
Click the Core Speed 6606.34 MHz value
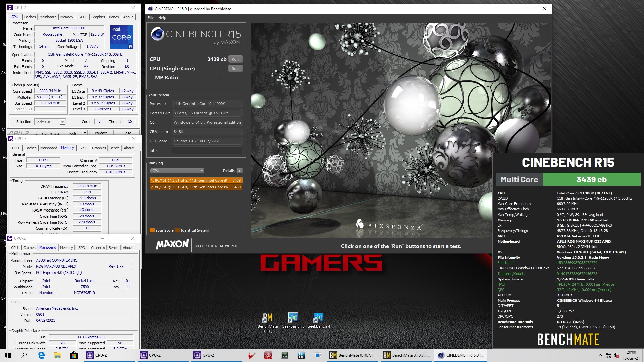click(50, 91)
